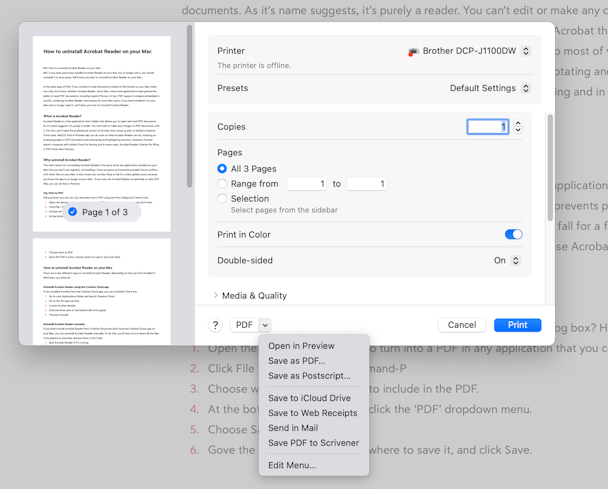Click the Range to end page field
This screenshot has width=608, height=489.
pos(366,184)
